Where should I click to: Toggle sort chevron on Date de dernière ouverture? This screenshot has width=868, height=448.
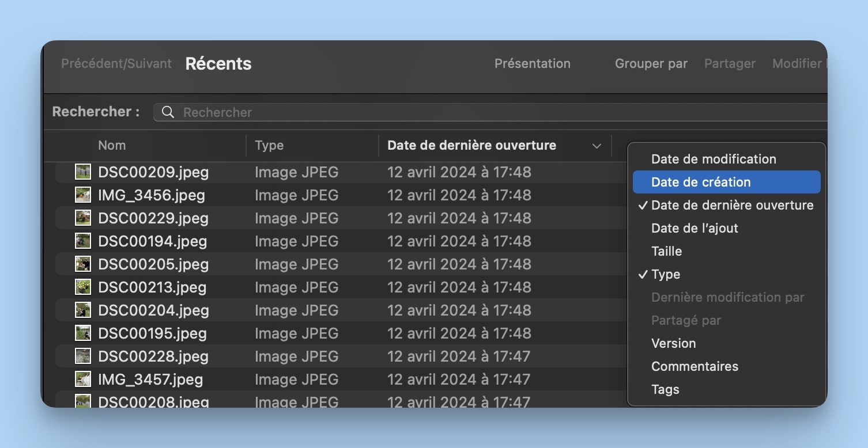[x=597, y=146]
